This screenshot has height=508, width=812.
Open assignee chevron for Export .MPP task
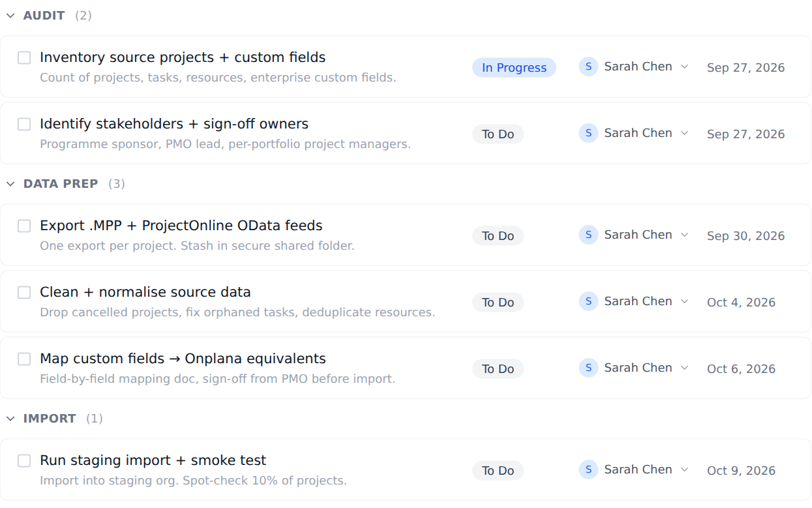(684, 235)
